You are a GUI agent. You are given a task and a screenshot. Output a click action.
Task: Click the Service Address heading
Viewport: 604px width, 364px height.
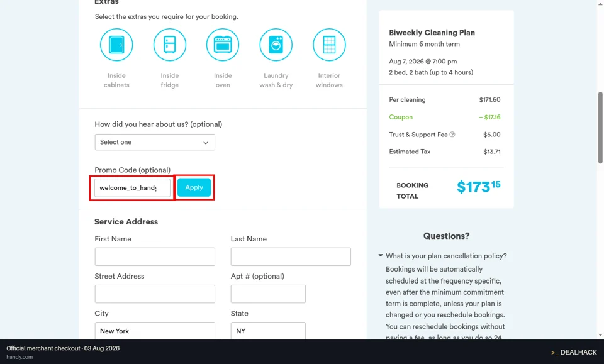[126, 222]
